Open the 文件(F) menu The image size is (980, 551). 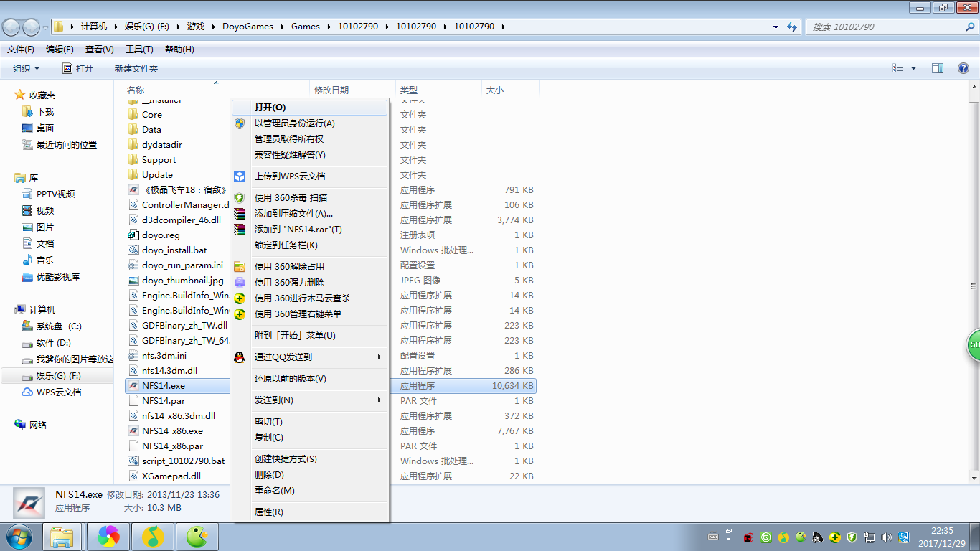(21, 50)
